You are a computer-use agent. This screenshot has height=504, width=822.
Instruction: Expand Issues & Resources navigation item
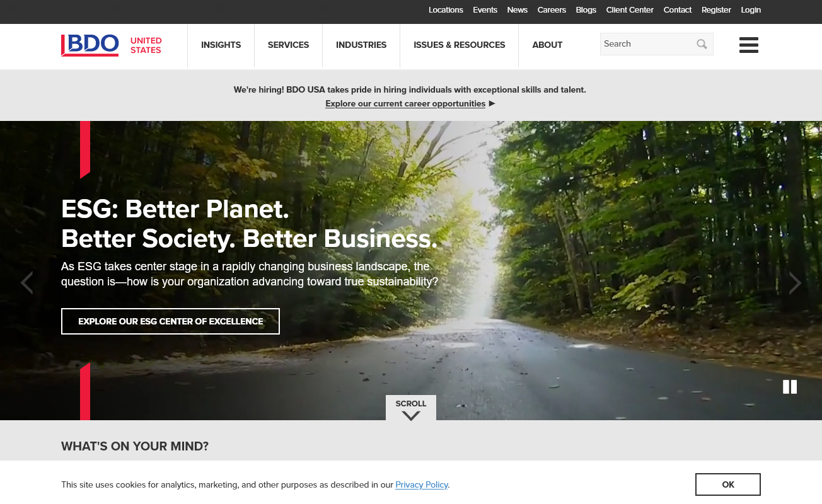click(x=459, y=45)
